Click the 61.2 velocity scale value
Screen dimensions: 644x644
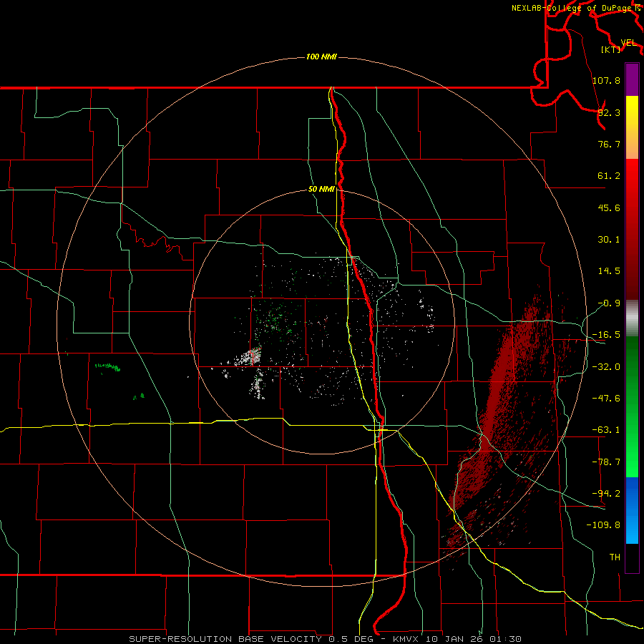tap(609, 176)
